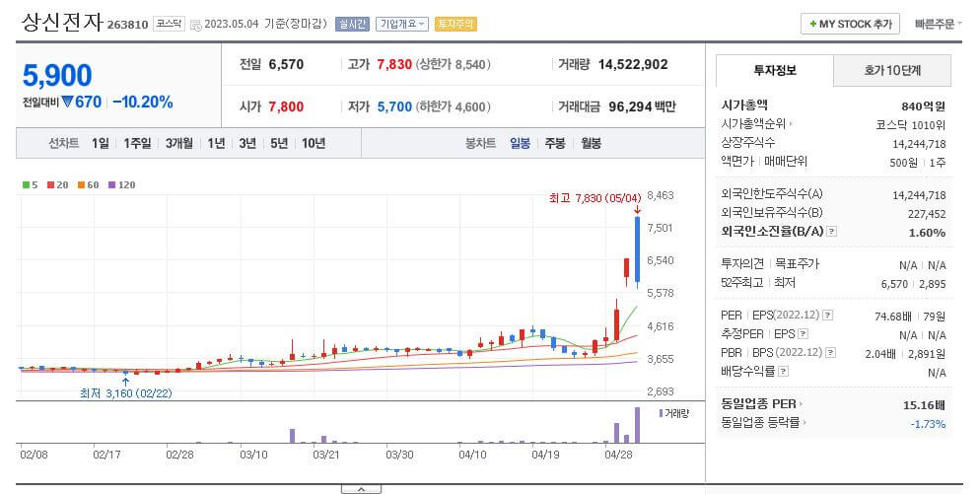Open the 동일업종 등락률 link
The image size is (980, 494).
coord(762,423)
